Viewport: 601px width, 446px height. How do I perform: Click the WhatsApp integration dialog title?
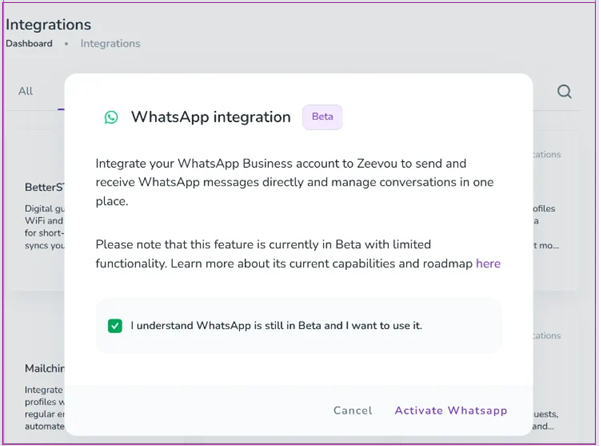[211, 117]
